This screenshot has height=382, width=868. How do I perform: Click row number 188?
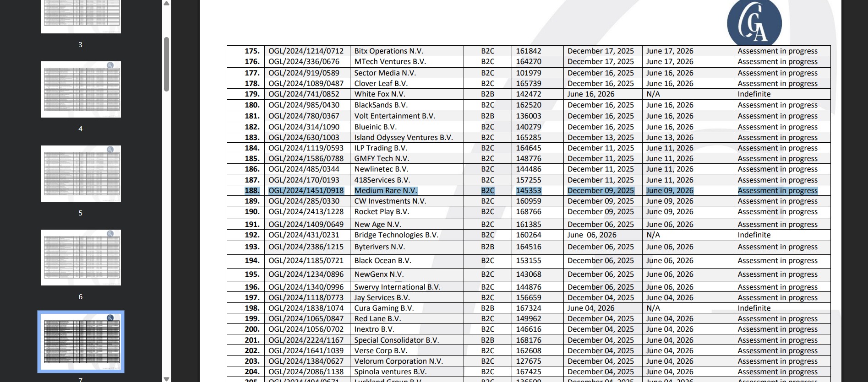point(252,191)
